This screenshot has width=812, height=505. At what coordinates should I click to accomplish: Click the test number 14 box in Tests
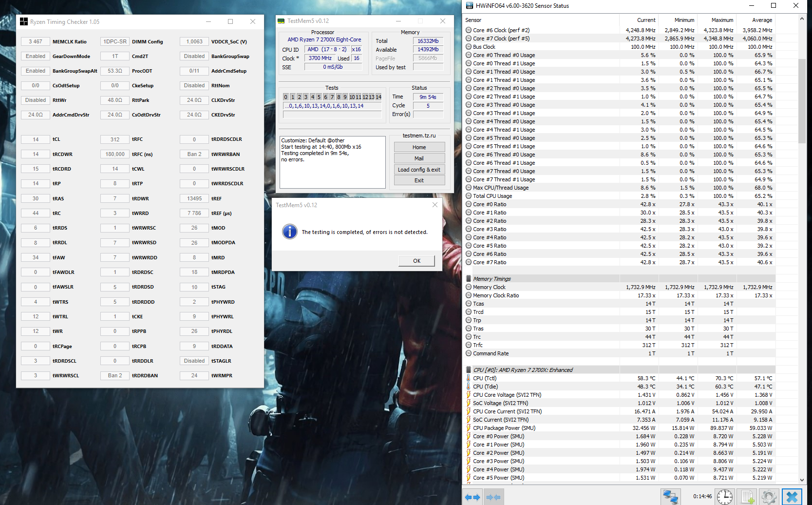[378, 97]
